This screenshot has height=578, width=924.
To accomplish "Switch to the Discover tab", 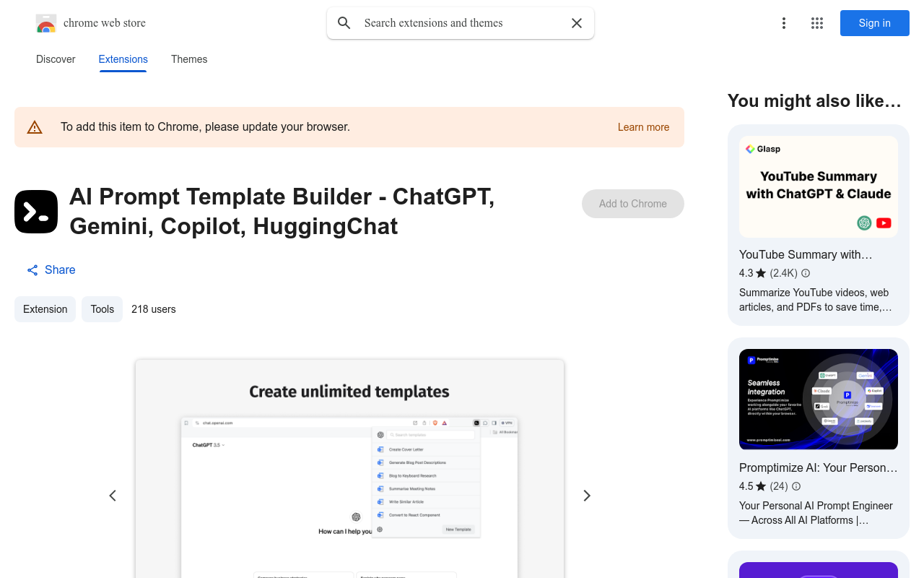I will 56,59.
